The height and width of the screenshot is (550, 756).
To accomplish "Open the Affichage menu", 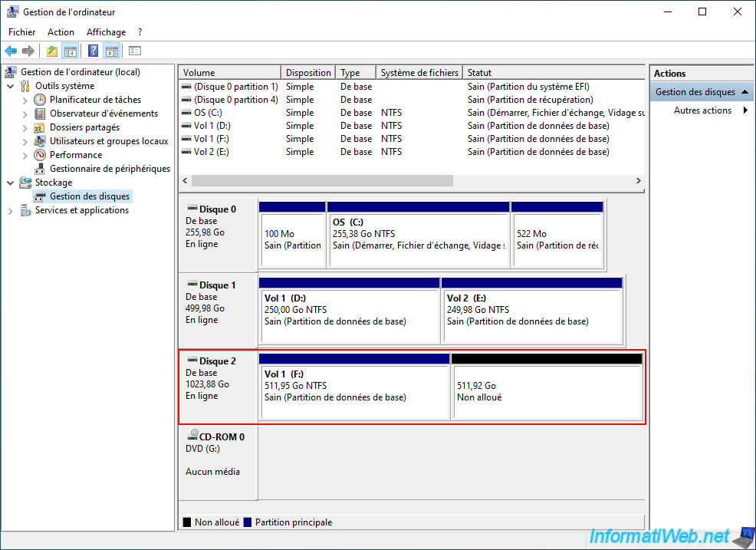I will [x=106, y=32].
